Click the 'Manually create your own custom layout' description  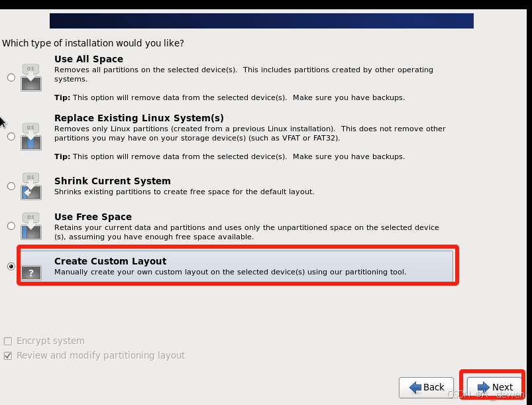pyautogui.click(x=231, y=272)
